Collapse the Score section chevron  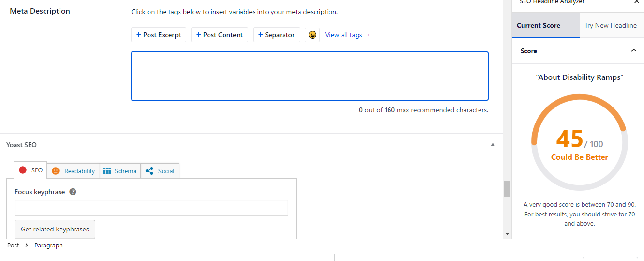coord(633,50)
